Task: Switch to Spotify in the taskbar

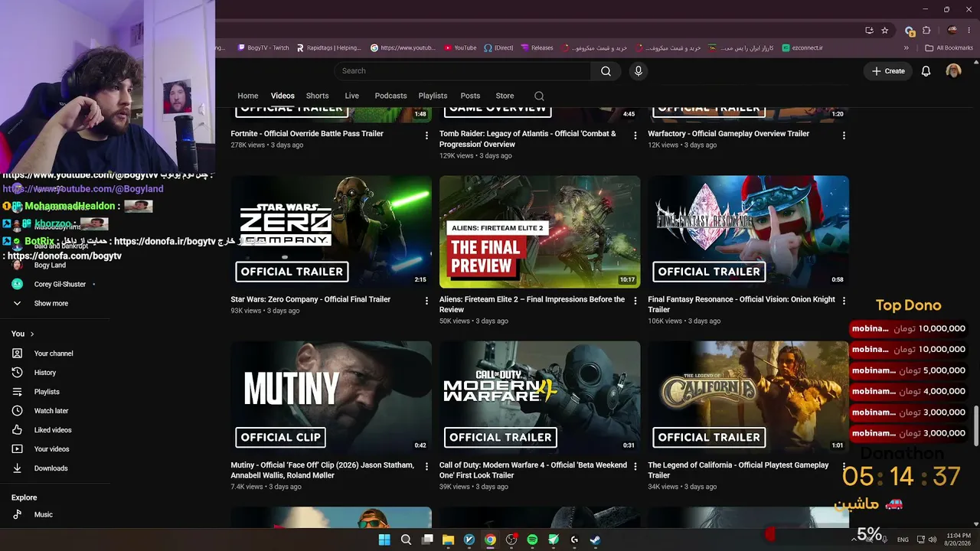Action: tap(532, 540)
